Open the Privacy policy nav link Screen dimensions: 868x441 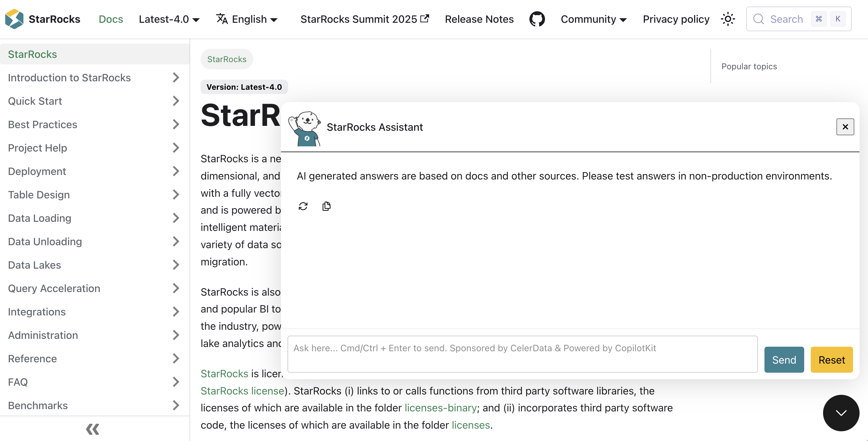(x=676, y=19)
